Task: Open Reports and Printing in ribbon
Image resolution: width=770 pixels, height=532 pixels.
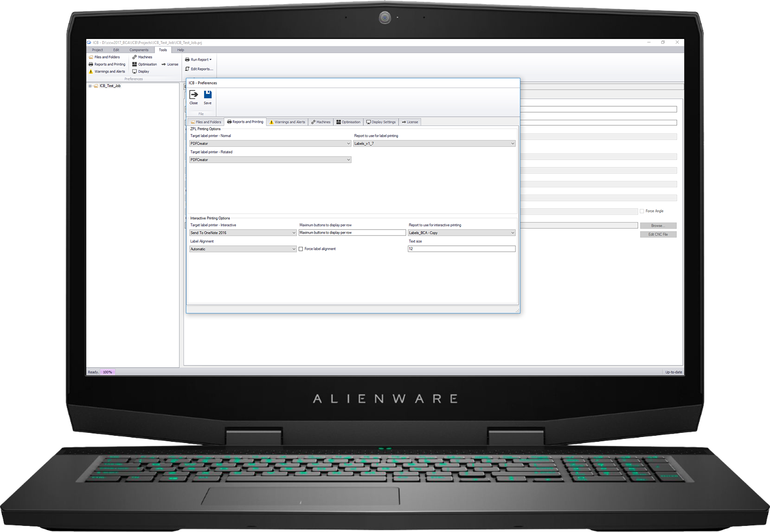Action: coord(107,64)
